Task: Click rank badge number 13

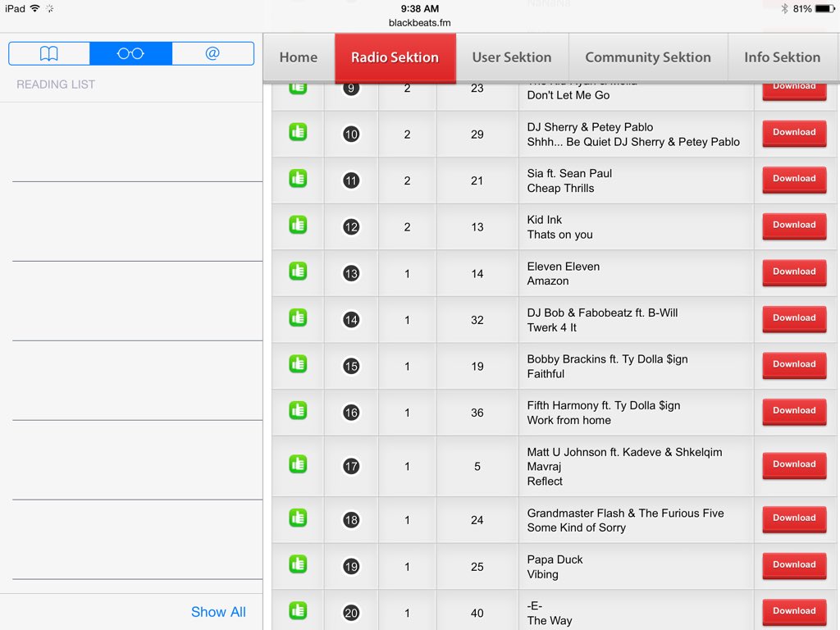Action: (351, 273)
